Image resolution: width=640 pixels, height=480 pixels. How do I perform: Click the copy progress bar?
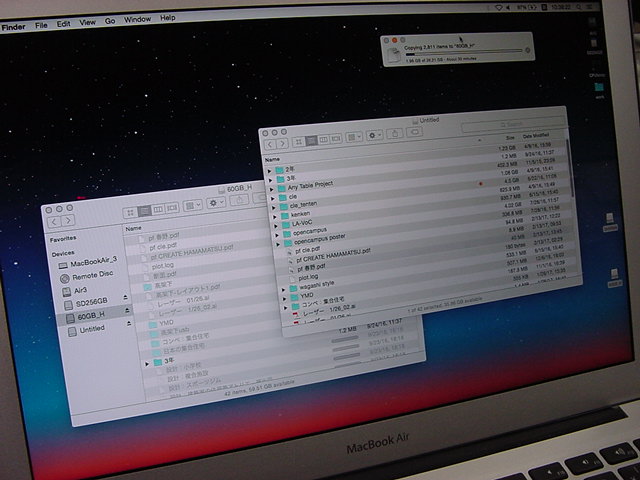[x=464, y=52]
